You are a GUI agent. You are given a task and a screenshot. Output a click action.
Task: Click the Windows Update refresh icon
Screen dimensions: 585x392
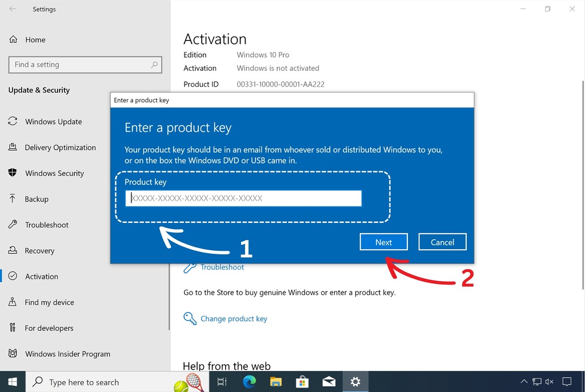[13, 121]
